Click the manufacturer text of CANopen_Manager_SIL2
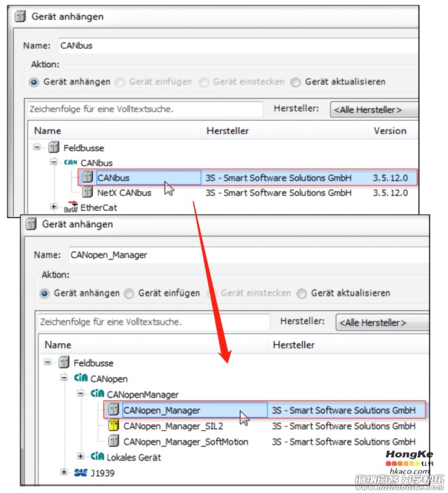The height and width of the screenshot is (493, 448). click(x=344, y=426)
